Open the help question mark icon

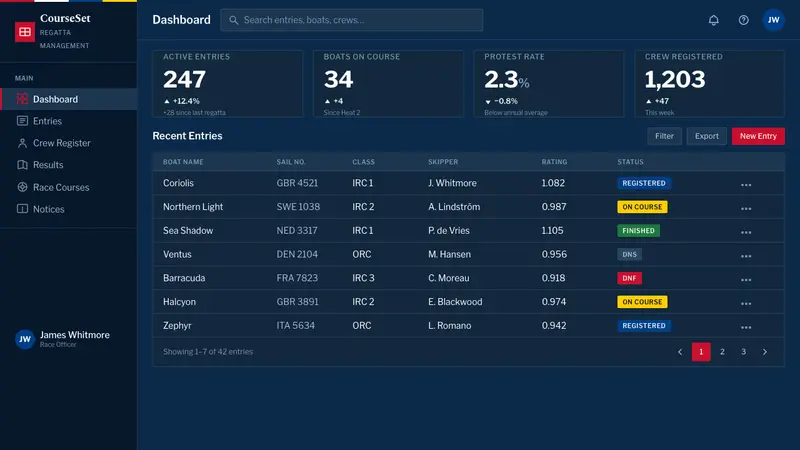(x=743, y=20)
